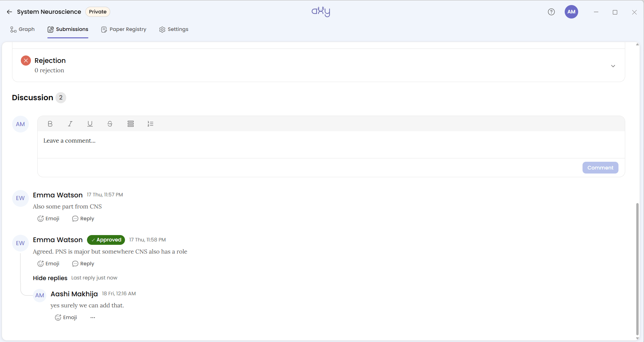Click Emma Watson's name on the Approved comment
This screenshot has width=644, height=342.
point(58,240)
